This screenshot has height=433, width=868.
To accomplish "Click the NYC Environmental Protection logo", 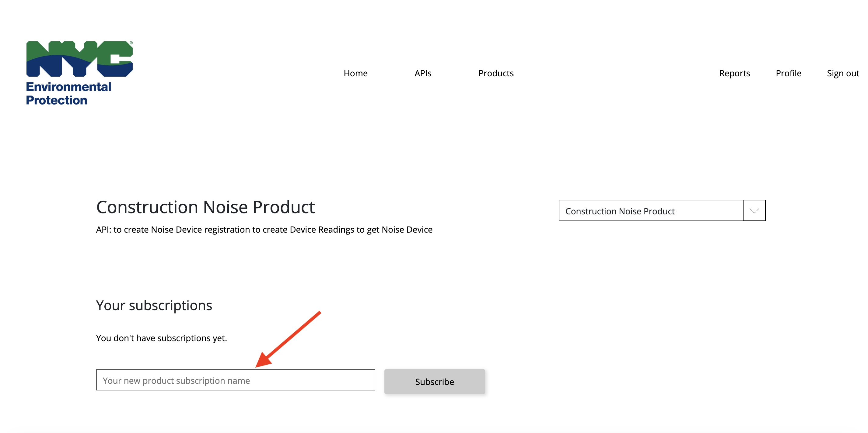I will pyautogui.click(x=79, y=71).
